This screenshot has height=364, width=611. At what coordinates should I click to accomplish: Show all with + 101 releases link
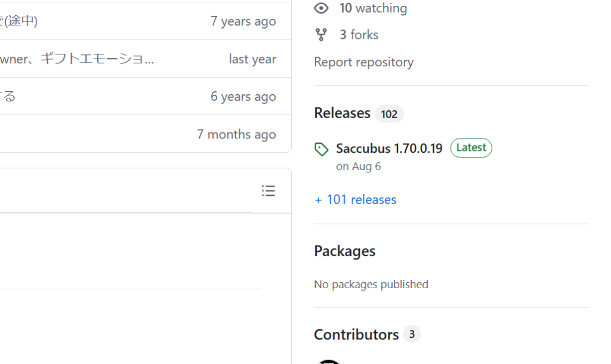coord(355,200)
